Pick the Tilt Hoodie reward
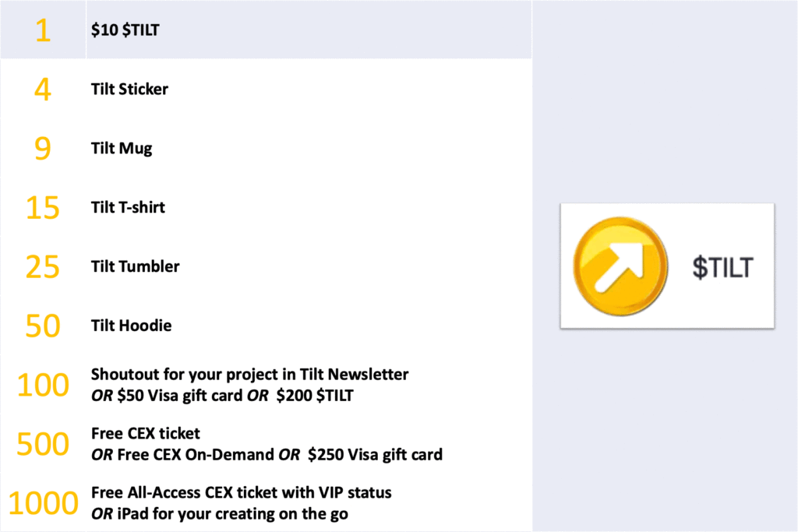Image resolution: width=798 pixels, height=532 pixels. coord(131,326)
